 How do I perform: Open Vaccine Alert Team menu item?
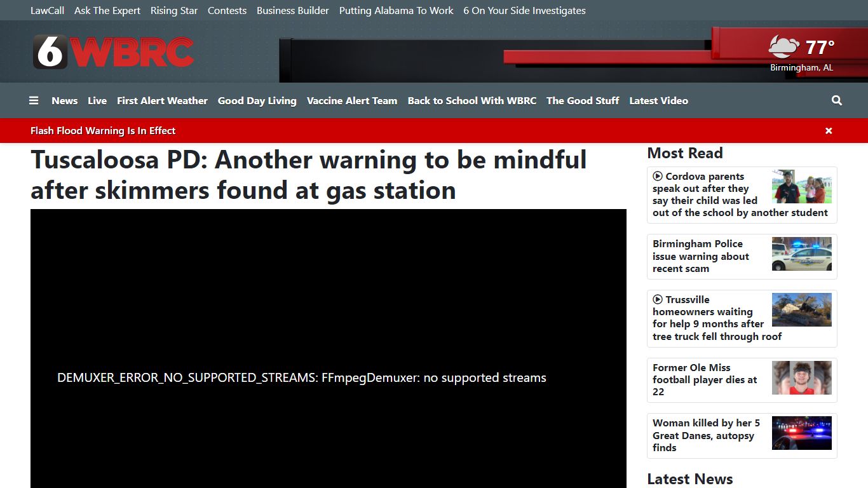click(352, 100)
